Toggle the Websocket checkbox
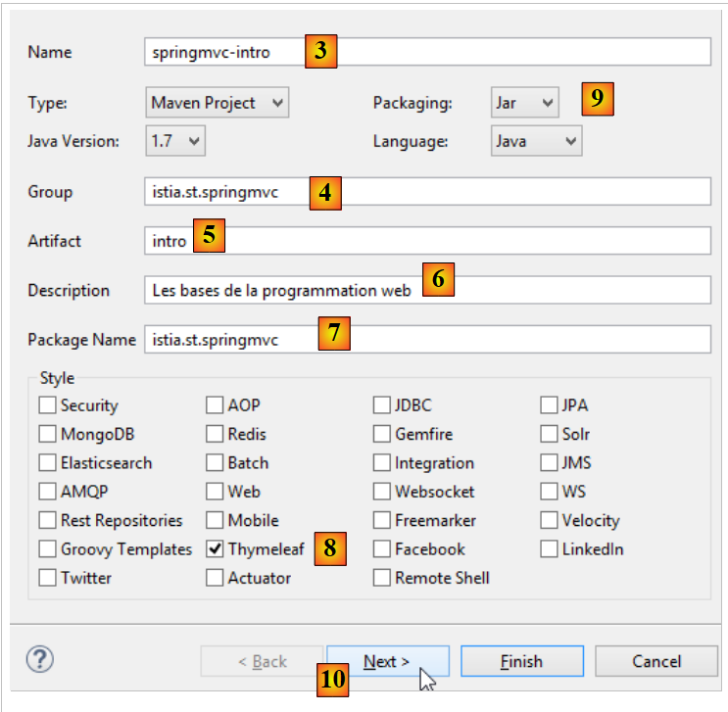The width and height of the screenshot is (728, 712). pyautogui.click(x=382, y=492)
